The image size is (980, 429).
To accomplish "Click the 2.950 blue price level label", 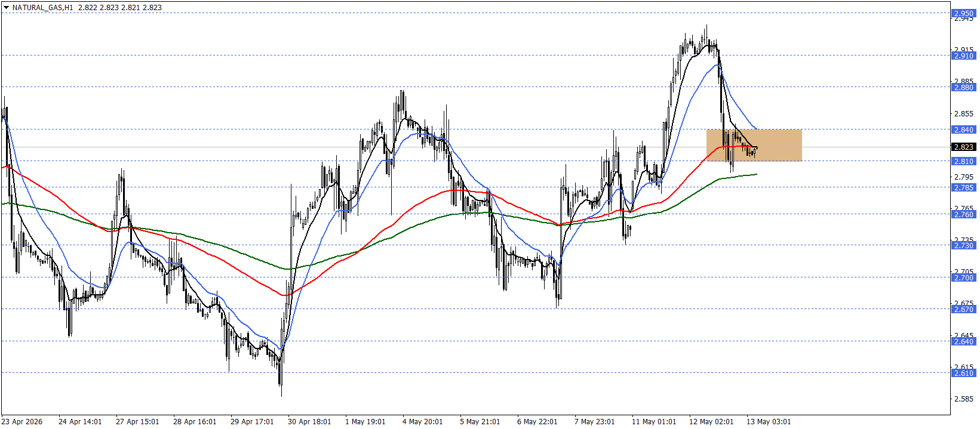I will click(963, 13).
